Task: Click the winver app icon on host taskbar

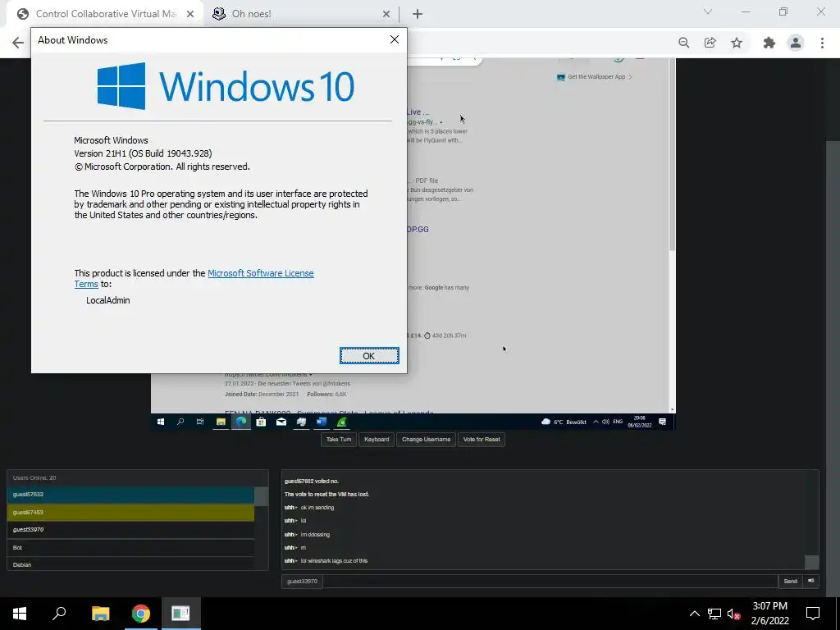Action: 181,614
